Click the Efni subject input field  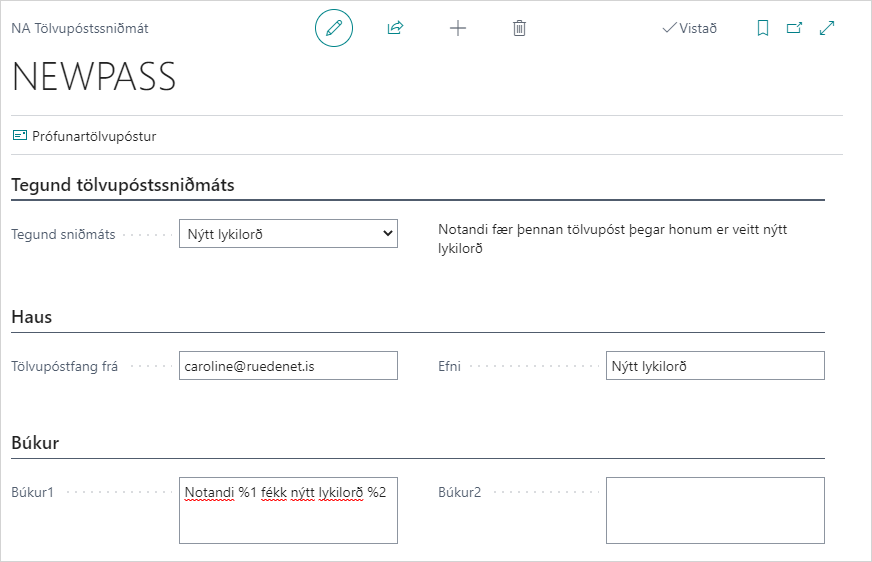point(715,366)
